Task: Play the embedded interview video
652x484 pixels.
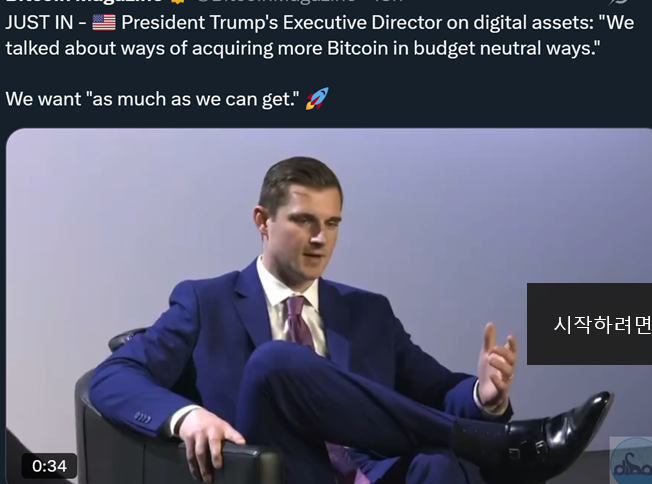Action: coord(328,306)
